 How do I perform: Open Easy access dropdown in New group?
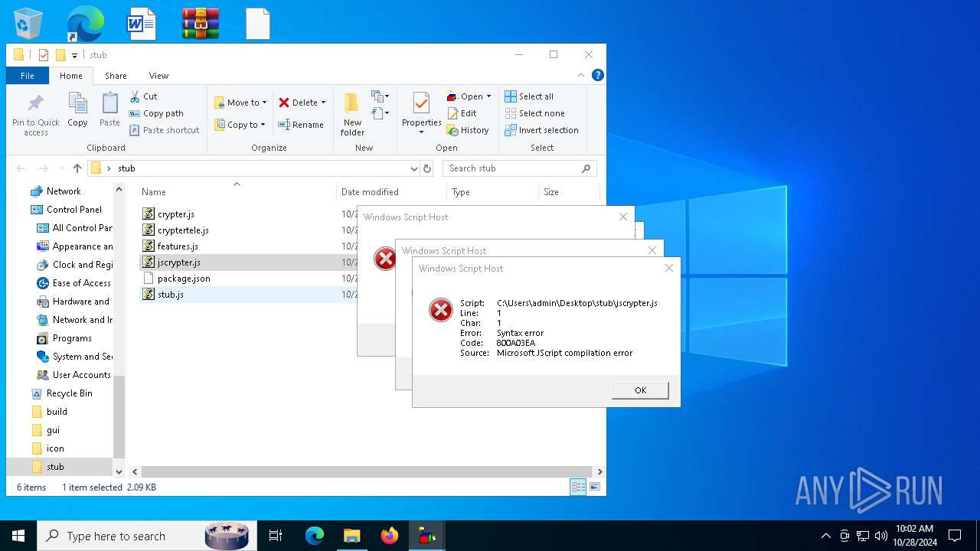pos(381,113)
